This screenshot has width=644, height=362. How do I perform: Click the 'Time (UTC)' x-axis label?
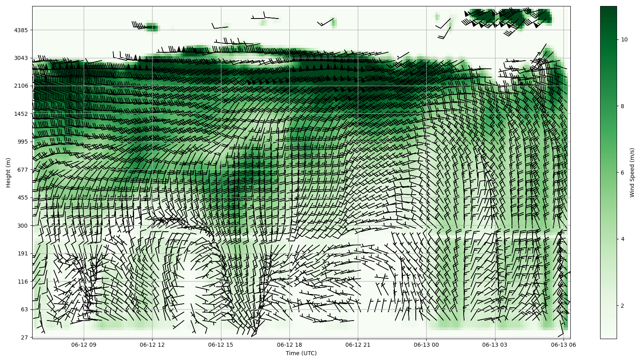coord(301,353)
